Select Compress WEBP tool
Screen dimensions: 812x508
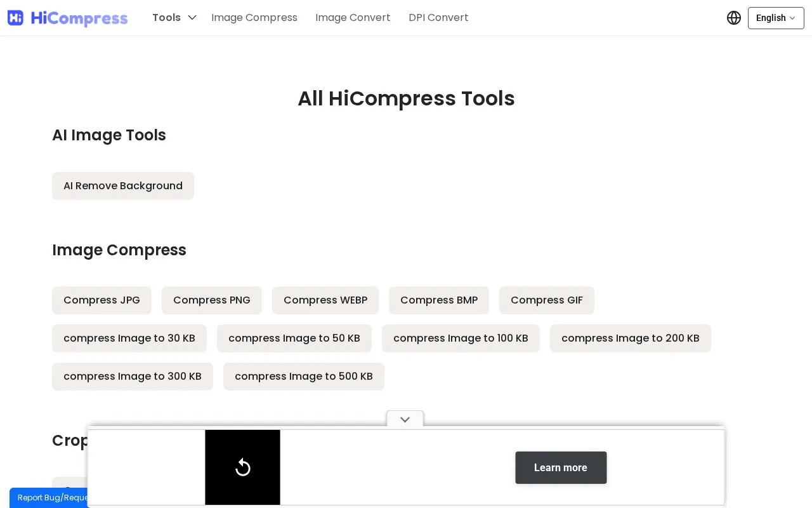tap(325, 300)
